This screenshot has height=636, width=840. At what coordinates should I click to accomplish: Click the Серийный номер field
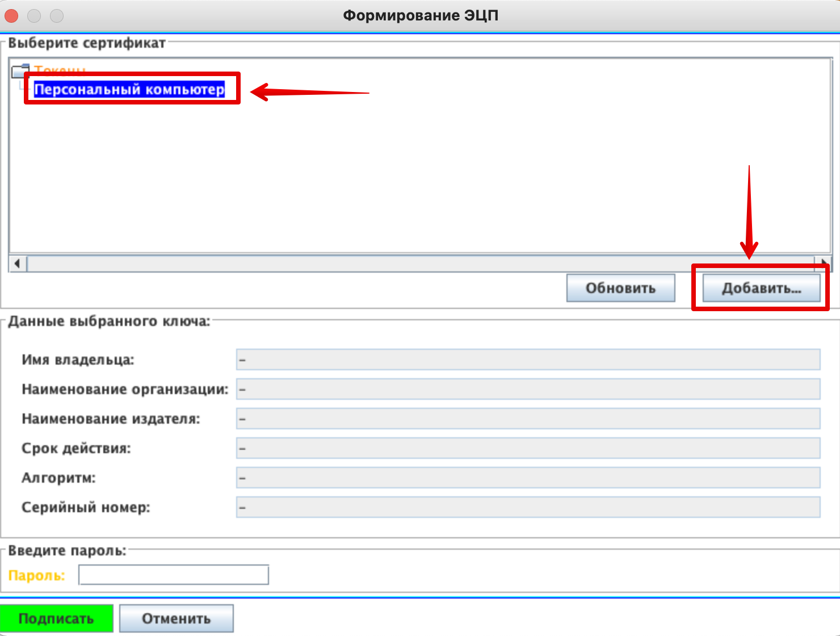(x=528, y=507)
